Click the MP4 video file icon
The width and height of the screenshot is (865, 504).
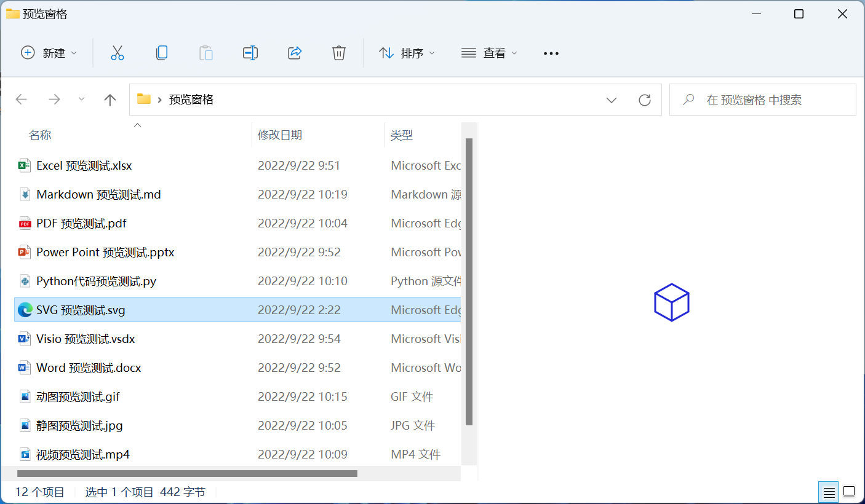coord(25,454)
